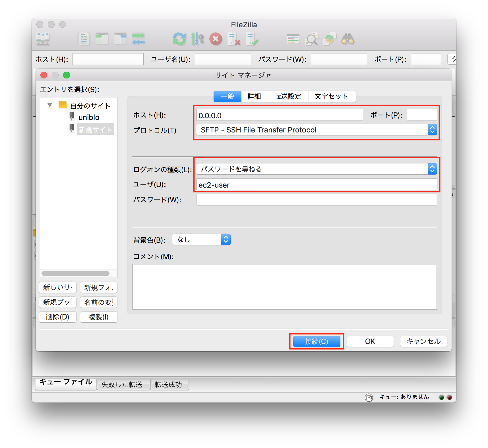This screenshot has height=448, width=488.
Task: Click the ユーザ(U) field with ec2-user
Action: click(x=317, y=184)
